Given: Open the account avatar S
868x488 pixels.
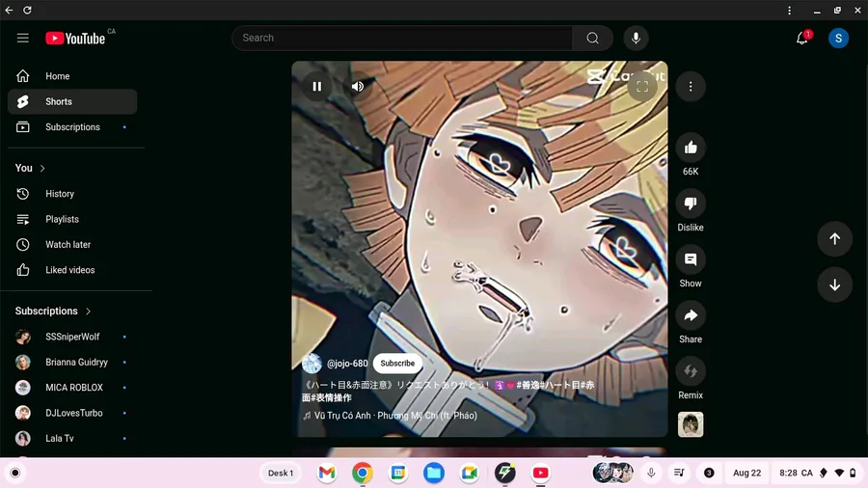Looking at the screenshot, I should point(838,39).
